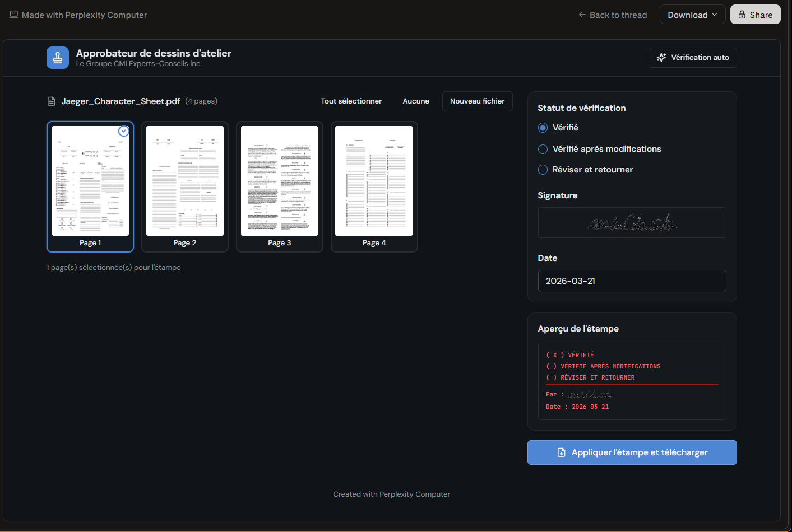Click the sparkle icon in Vérification auto

click(661, 58)
